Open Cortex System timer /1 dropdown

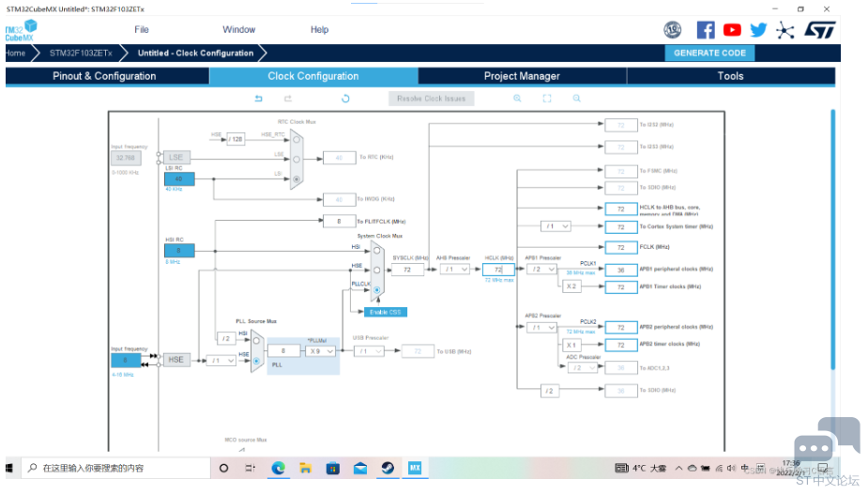pos(556,226)
